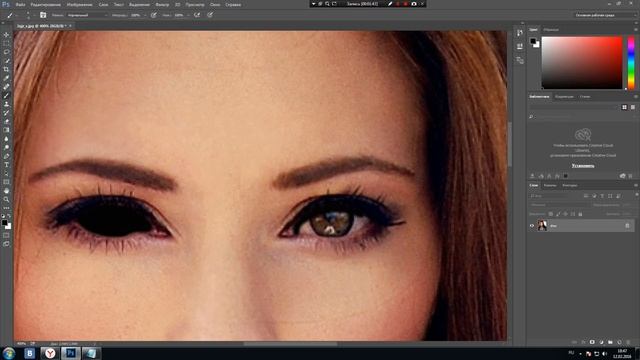Select the Type tool

pos(6,164)
